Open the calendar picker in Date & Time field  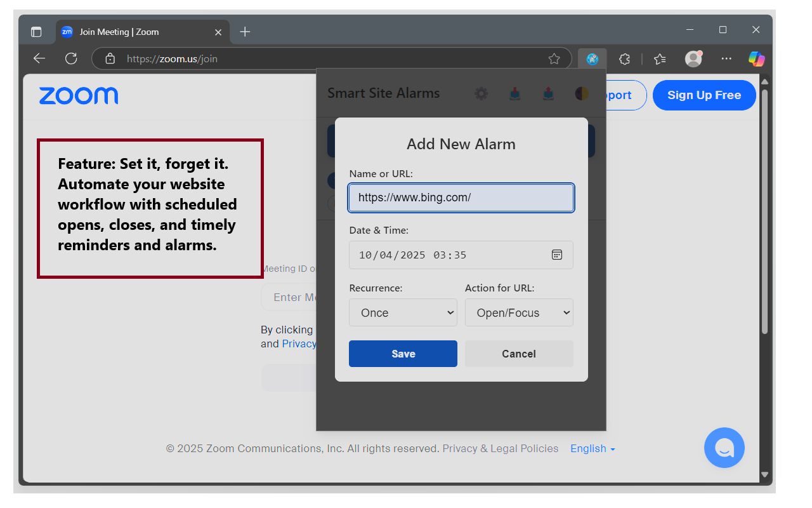pos(557,254)
